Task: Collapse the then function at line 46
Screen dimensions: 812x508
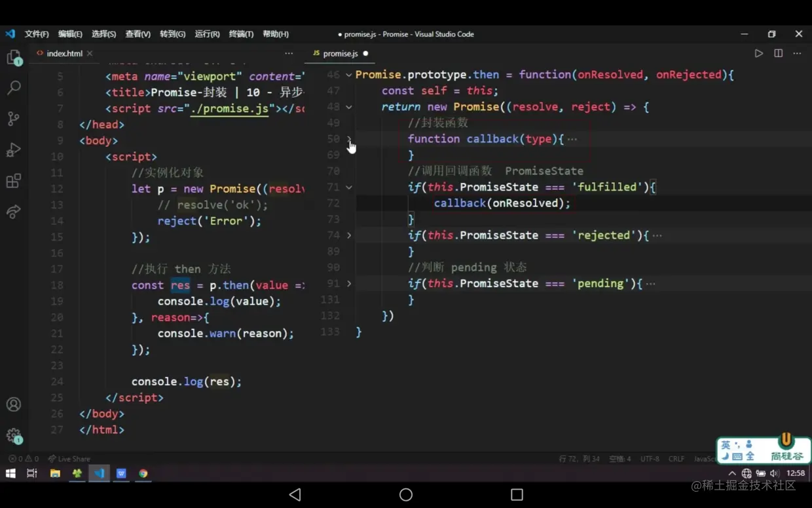Action: point(349,75)
